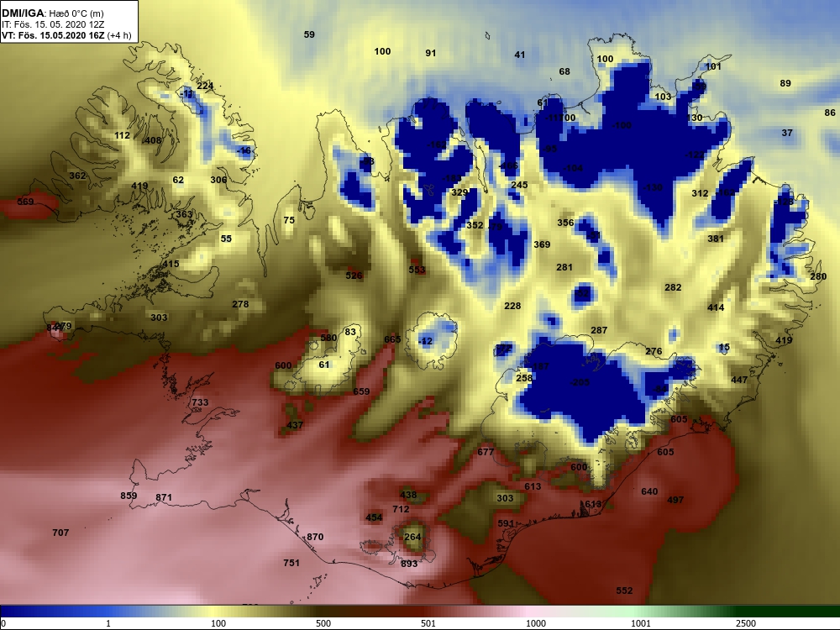Viewport: 840px width, 630px height.
Task: Click the map value '264'
Action: 412,537
